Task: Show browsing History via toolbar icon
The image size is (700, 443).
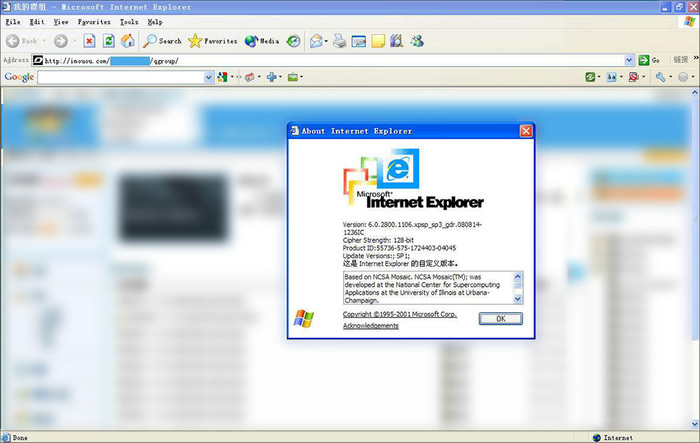Action: 293,41
